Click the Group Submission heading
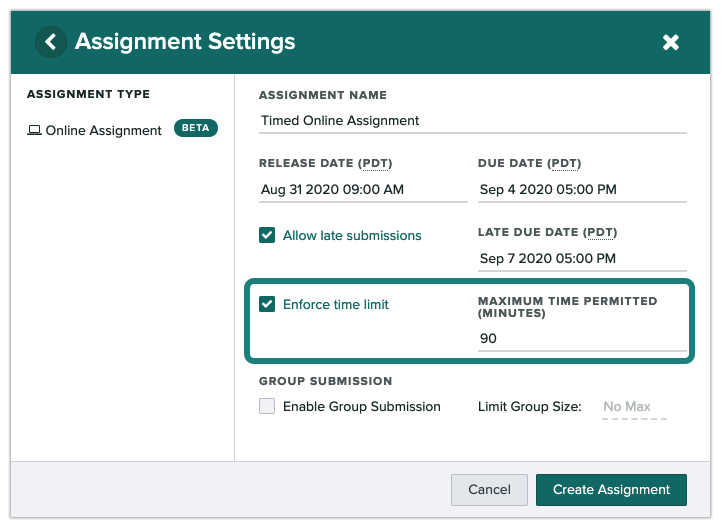The width and height of the screenshot is (722, 528). click(x=326, y=381)
